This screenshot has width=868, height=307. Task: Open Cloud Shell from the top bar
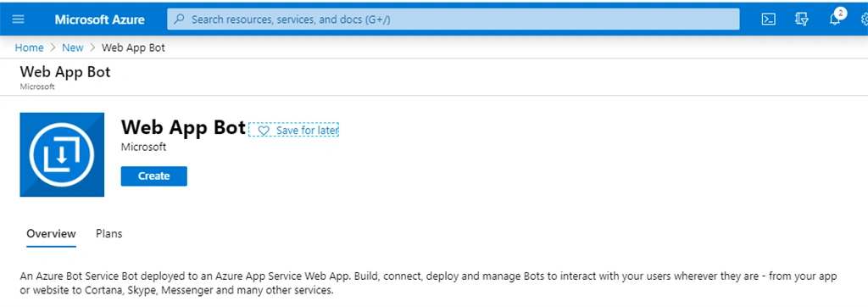pos(768,20)
